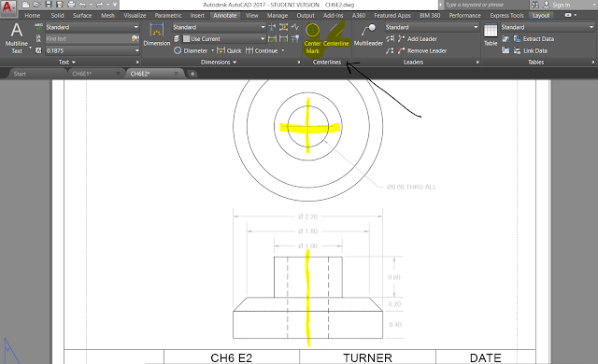Expand the Dimensions panel flyout
This screenshot has height=364, width=598.
(x=219, y=62)
